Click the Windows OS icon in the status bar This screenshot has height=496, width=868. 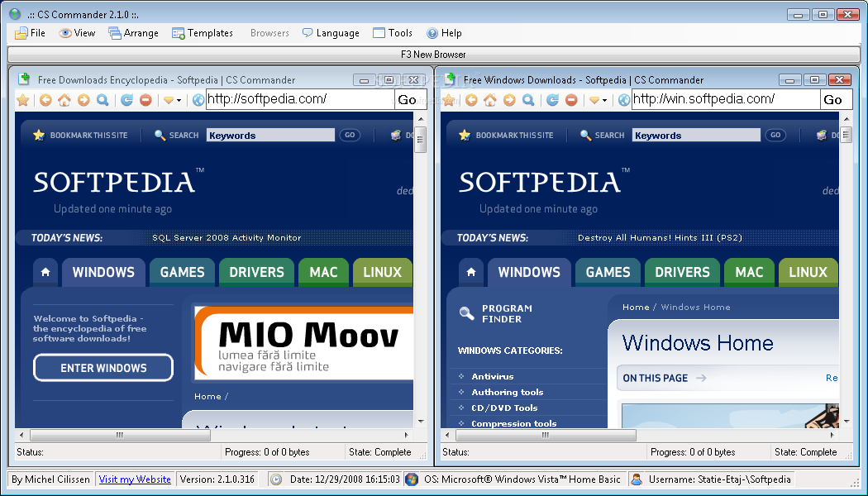click(411, 479)
